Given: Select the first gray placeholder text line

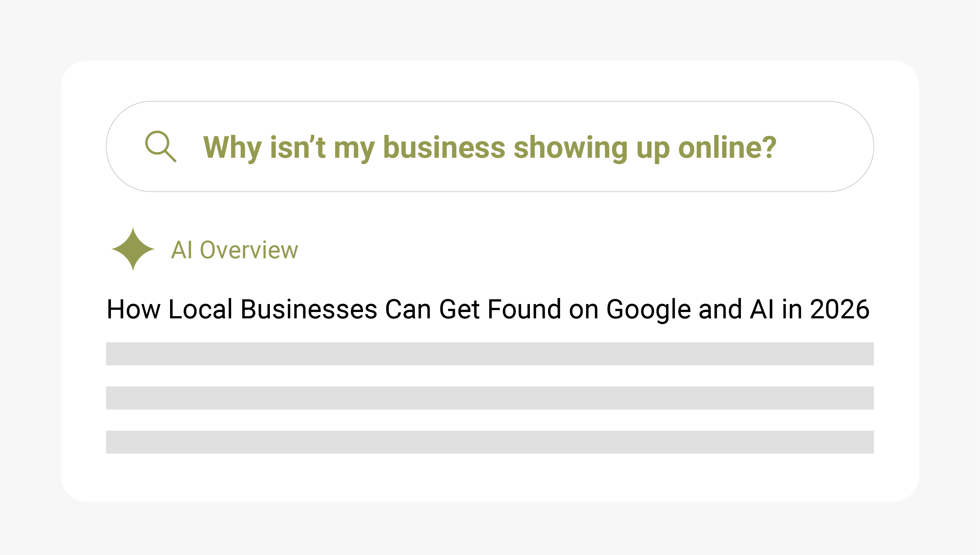Looking at the screenshot, I should click(490, 354).
